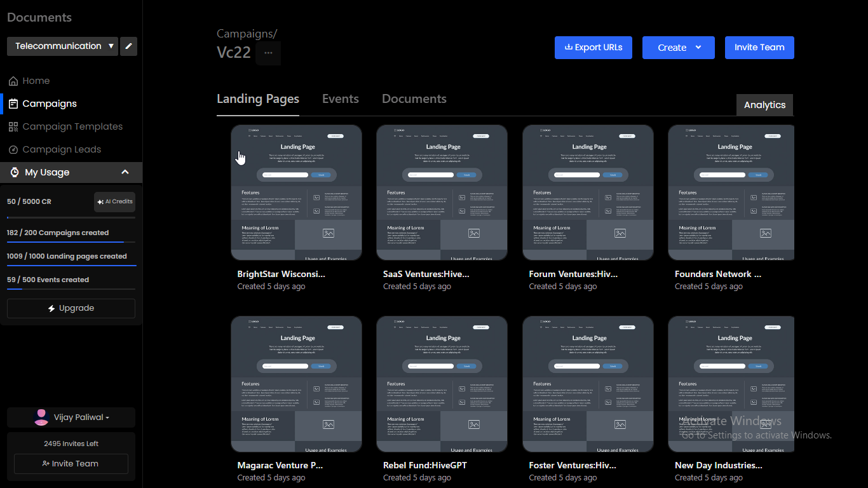This screenshot has height=488, width=868.
Task: Click 1009 / 1000 Landing pages created text
Action: (67, 256)
